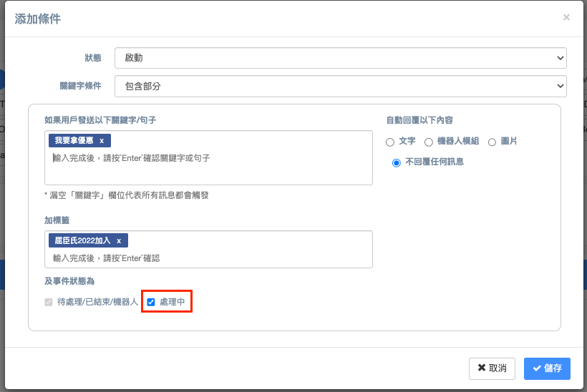Select the 不回覆任何訊息 radio button
Viewport: 587px width, 392px height.
coord(397,162)
